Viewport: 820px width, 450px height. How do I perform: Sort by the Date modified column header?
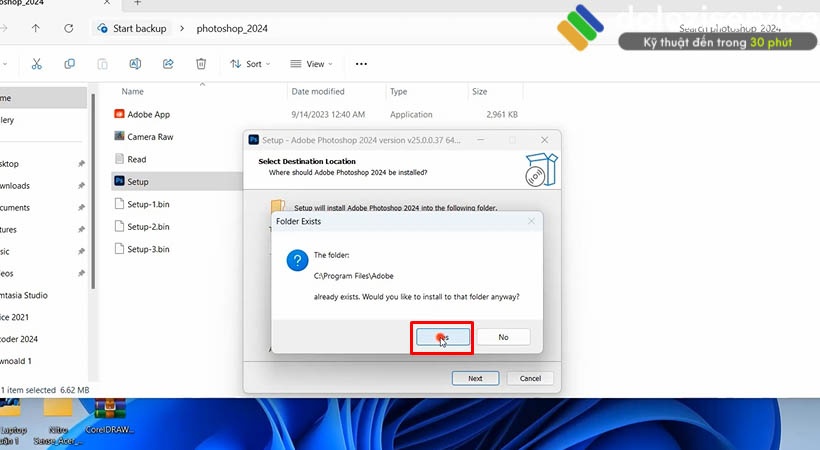click(x=318, y=92)
